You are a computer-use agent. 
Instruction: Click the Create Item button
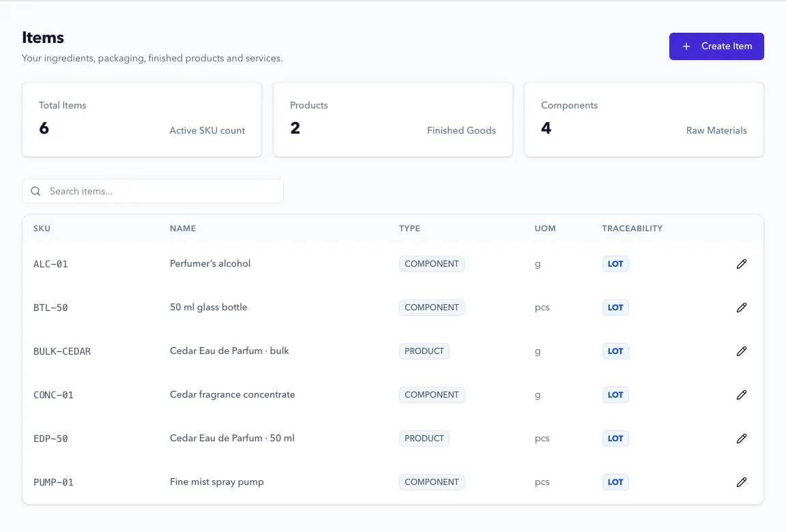[716, 46]
